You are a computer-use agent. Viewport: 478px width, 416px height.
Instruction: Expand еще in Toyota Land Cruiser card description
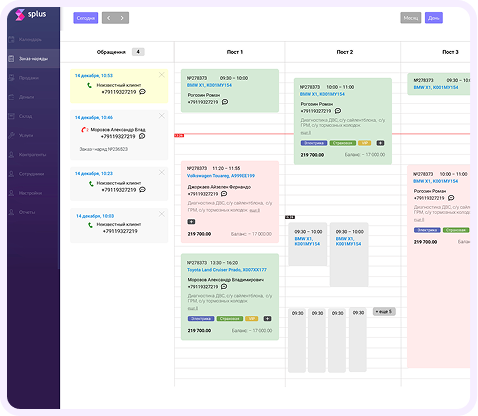[x=193, y=308]
